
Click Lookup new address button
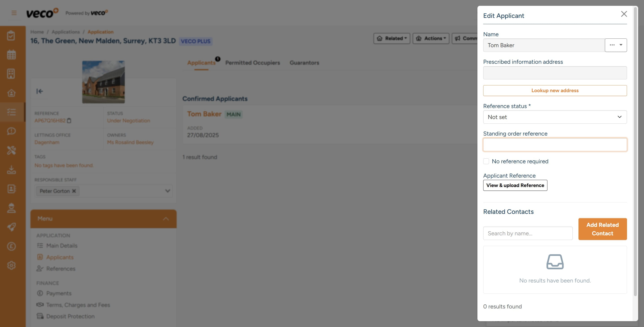tap(555, 91)
